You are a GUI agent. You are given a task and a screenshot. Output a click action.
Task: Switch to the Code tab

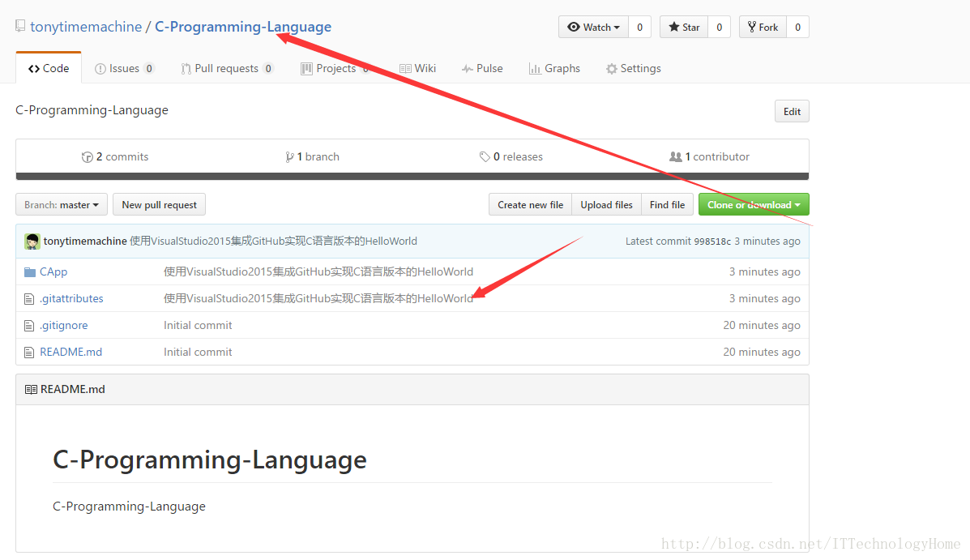pyautogui.click(x=49, y=68)
